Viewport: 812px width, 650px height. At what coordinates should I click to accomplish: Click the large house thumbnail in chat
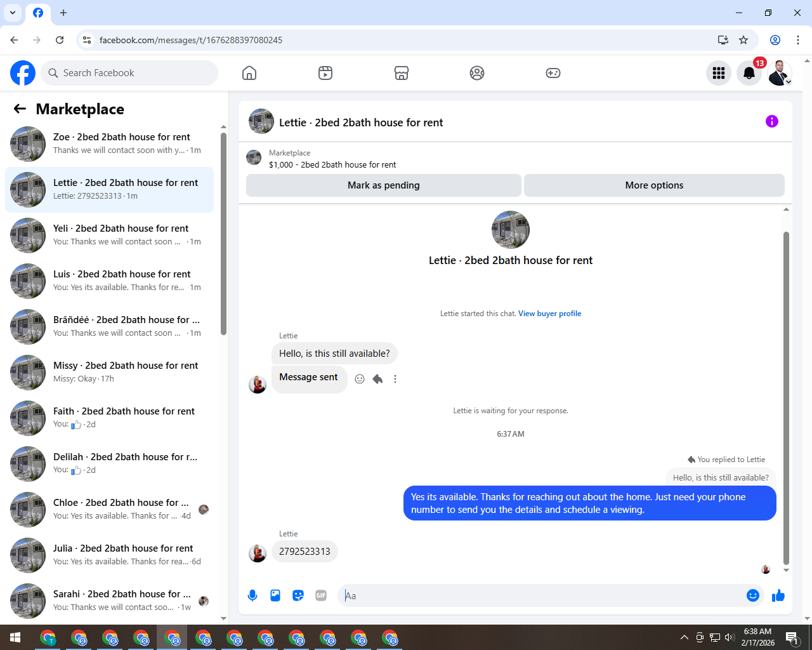(x=511, y=230)
